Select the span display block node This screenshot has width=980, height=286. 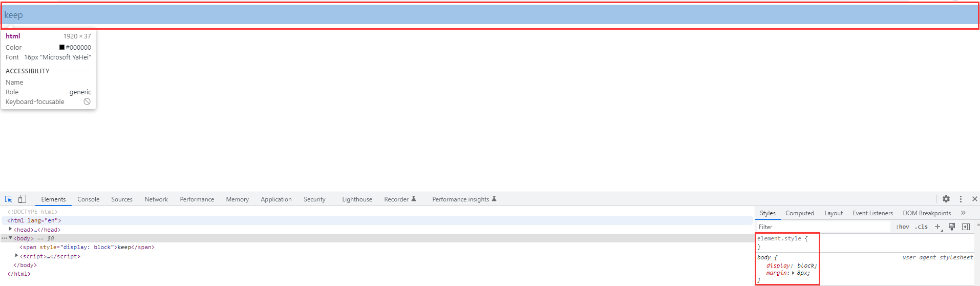click(x=87, y=247)
